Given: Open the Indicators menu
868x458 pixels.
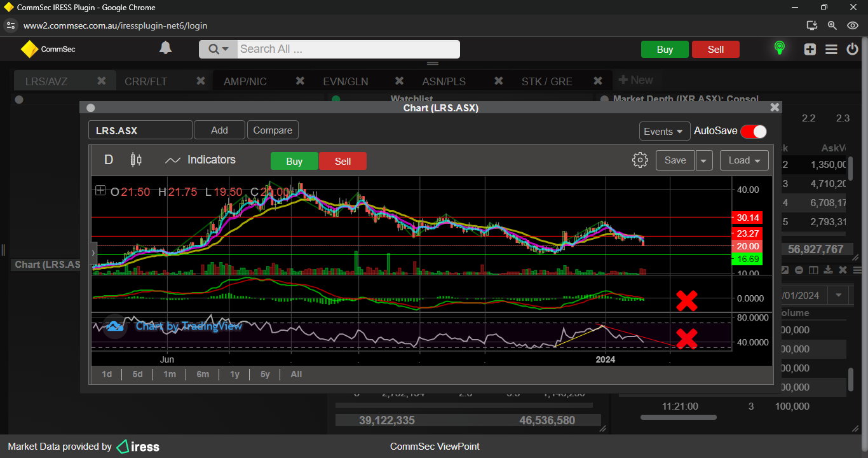Looking at the screenshot, I should pyautogui.click(x=200, y=160).
